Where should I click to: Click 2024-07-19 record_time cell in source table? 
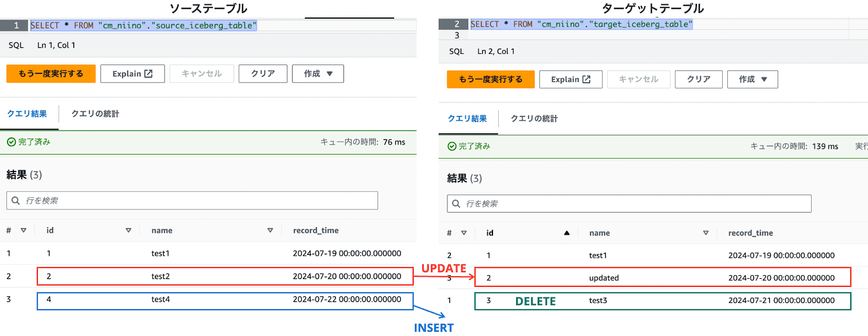(x=347, y=253)
